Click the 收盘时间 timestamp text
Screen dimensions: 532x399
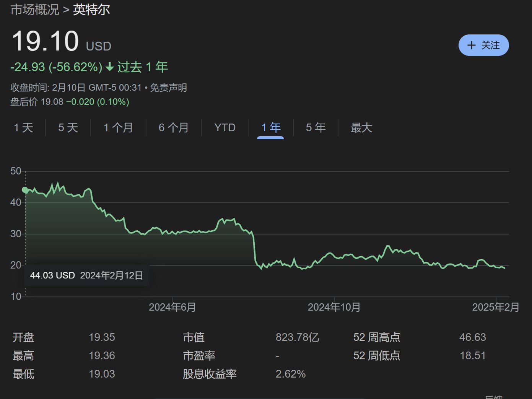(x=76, y=88)
